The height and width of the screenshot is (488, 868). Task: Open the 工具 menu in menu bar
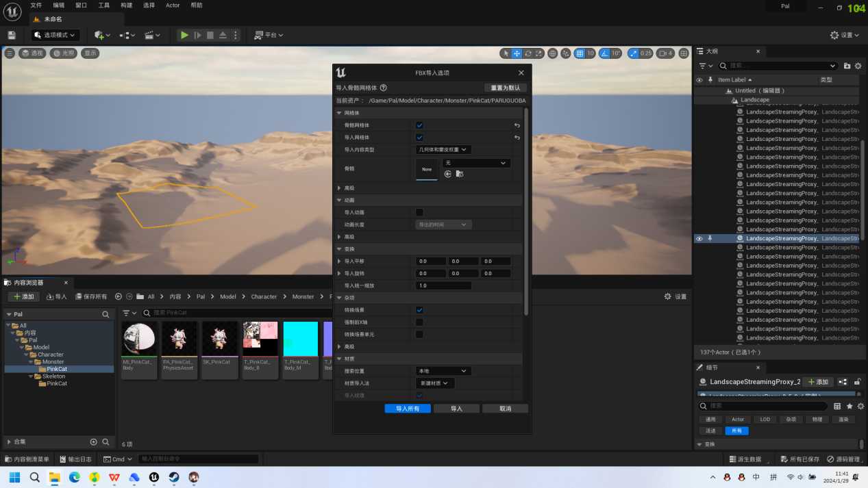[x=103, y=5]
